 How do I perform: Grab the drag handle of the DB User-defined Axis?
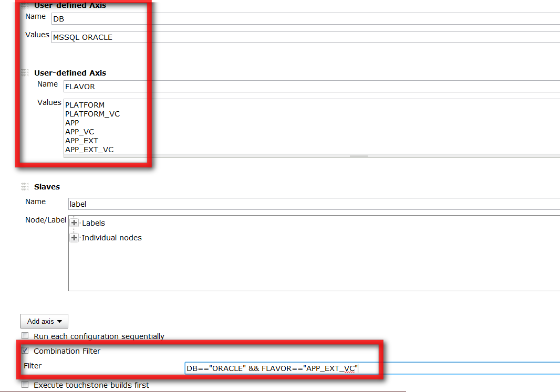point(25,5)
